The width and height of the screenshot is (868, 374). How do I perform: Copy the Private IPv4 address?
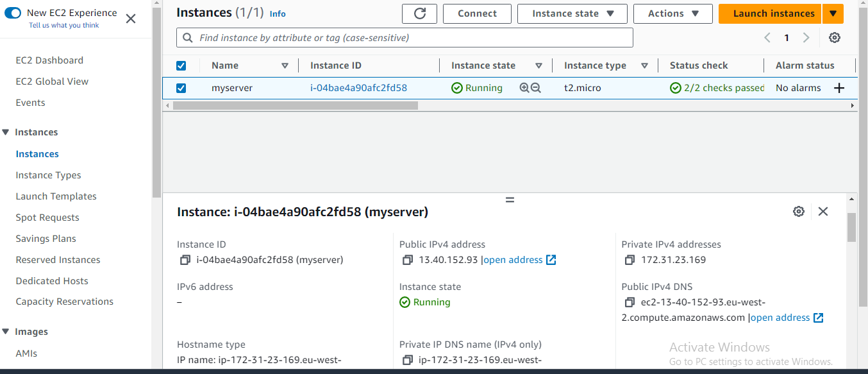click(630, 260)
